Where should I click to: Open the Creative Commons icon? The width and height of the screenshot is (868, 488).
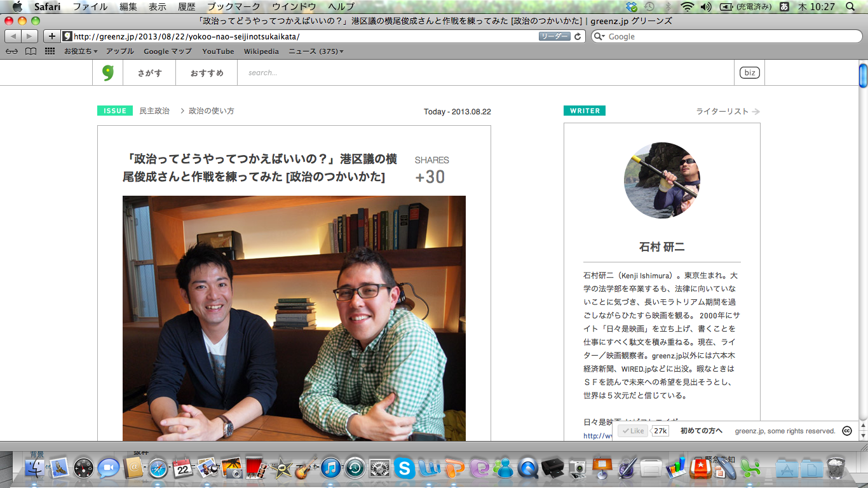click(x=846, y=431)
